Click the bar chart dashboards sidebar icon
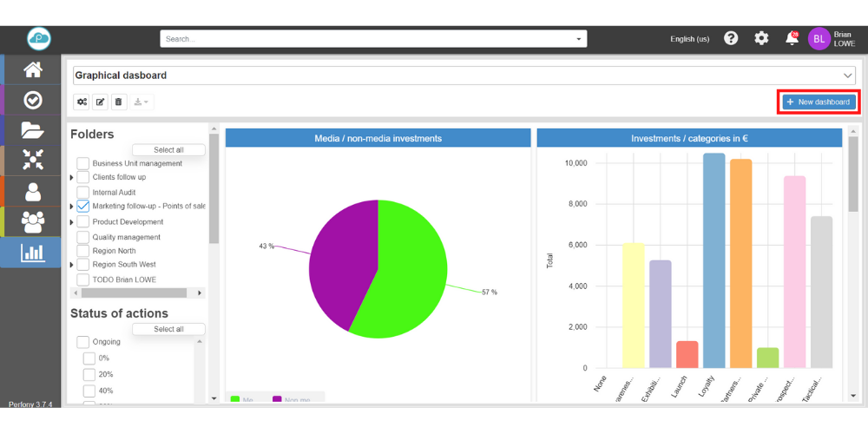The height and width of the screenshot is (434, 868). coord(32,253)
